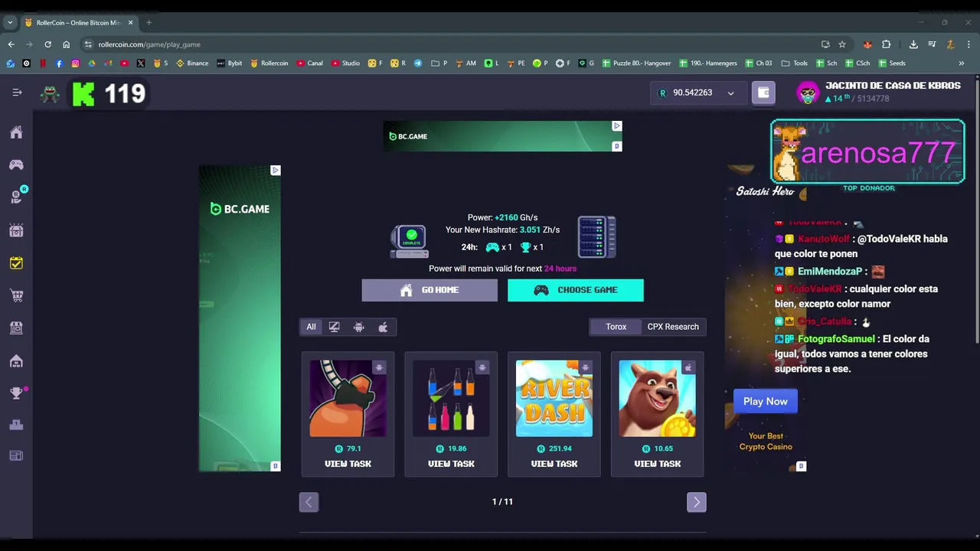This screenshot has height=551, width=980.
Task: View task for River Dash
Action: tap(554, 464)
